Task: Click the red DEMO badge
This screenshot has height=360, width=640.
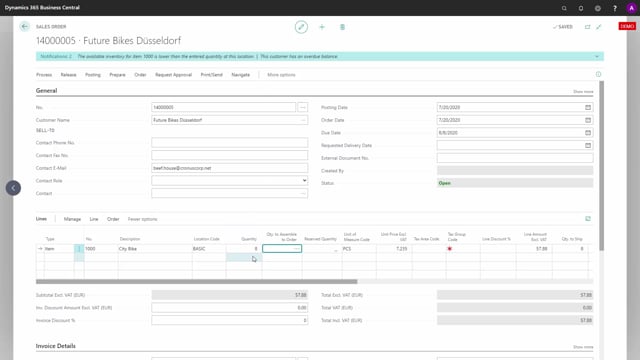Action: [627, 27]
